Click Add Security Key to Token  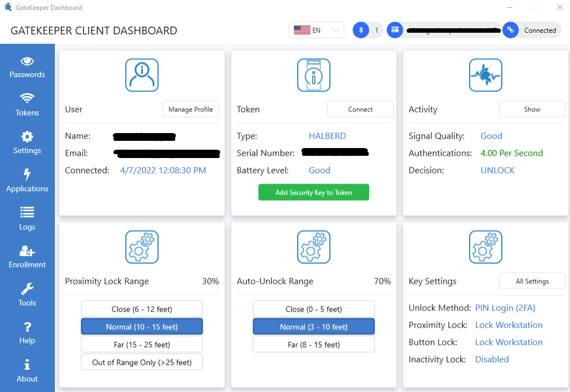click(314, 192)
